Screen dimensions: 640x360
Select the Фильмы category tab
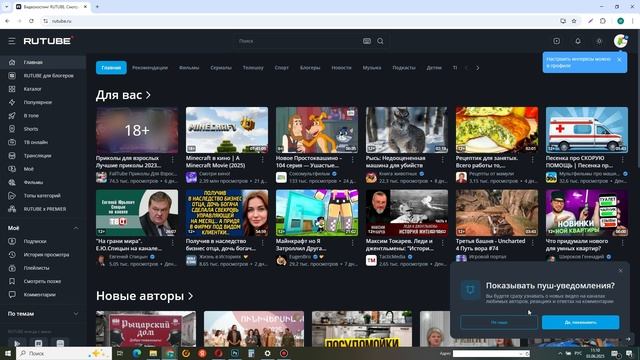coord(189,68)
